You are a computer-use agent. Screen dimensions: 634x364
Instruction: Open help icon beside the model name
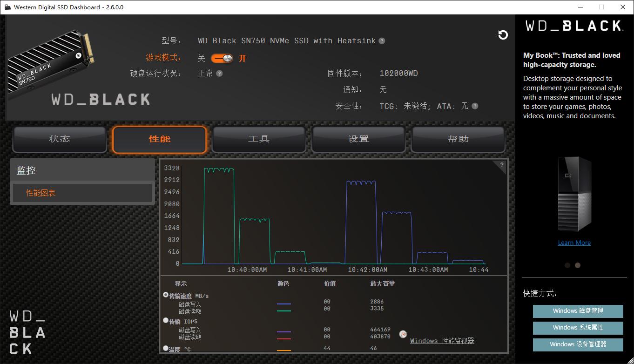pos(382,41)
